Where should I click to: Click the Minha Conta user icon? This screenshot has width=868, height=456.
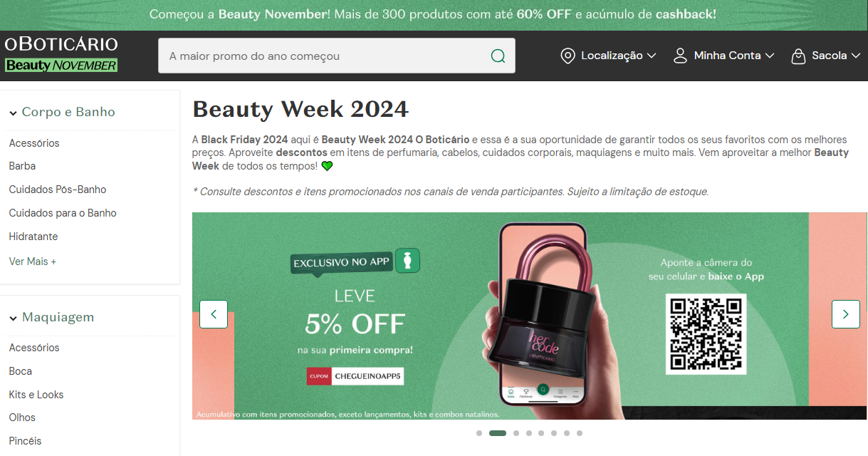point(680,56)
